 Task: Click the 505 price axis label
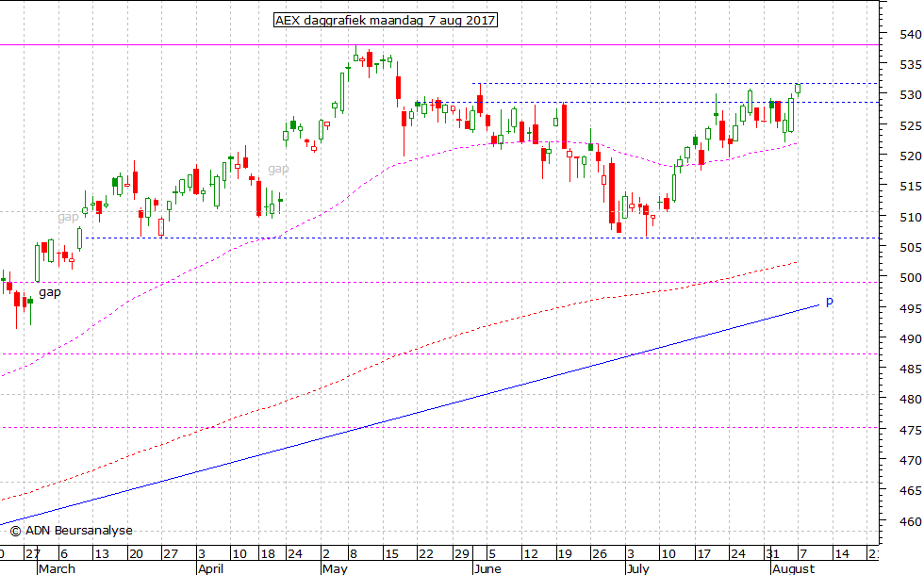[x=911, y=247]
